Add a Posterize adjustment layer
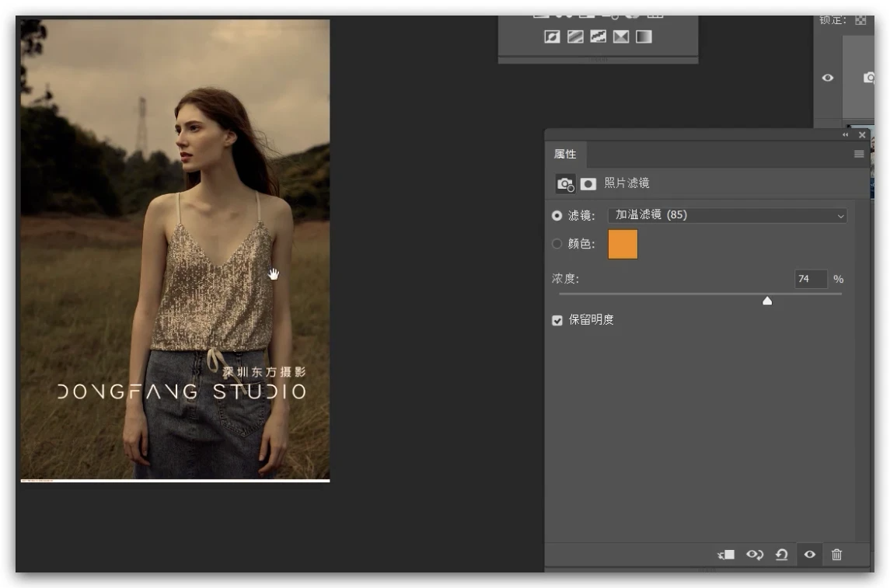 pyautogui.click(x=575, y=37)
